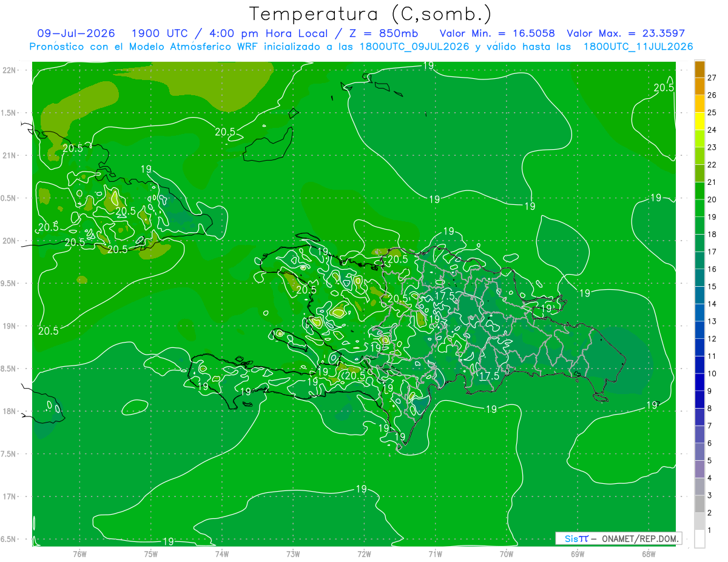The width and height of the screenshot is (728, 562).
Task: Click the legend value "16"
Action: tap(712, 269)
